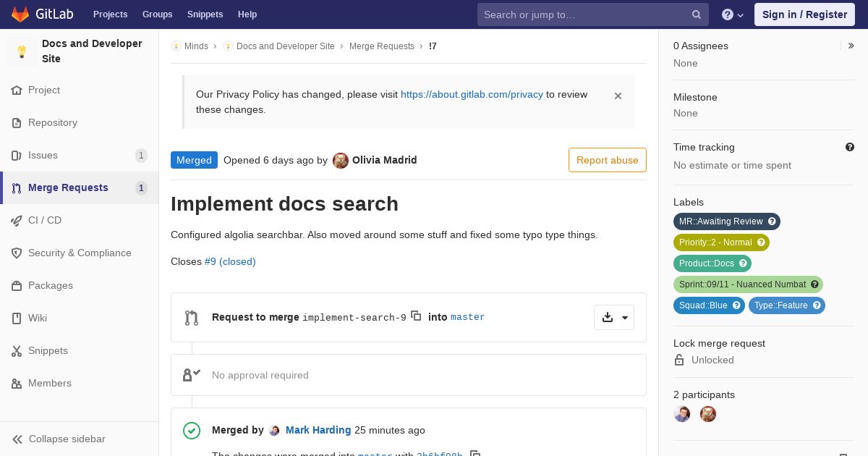Click the Security & Compliance shield icon
The height and width of the screenshot is (456, 868).
point(17,253)
